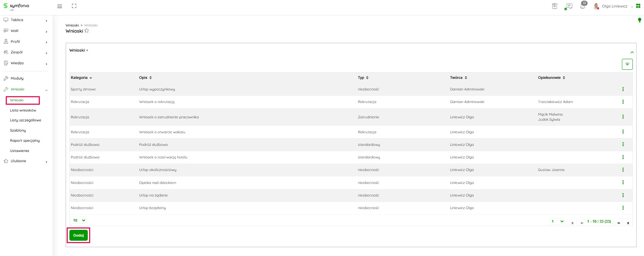This screenshot has width=644, height=256.
Task: Open the notifications bell icon
Action: 582,6
